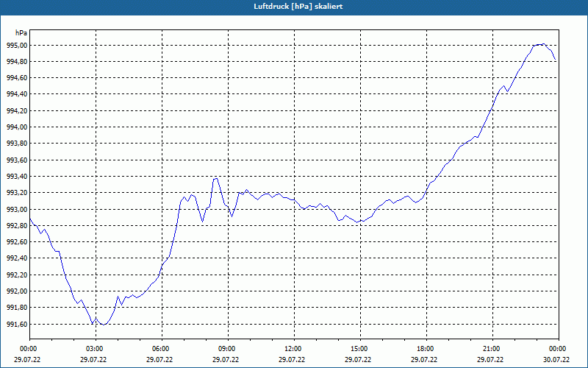Click the 993,60 y-axis value

(x=17, y=160)
